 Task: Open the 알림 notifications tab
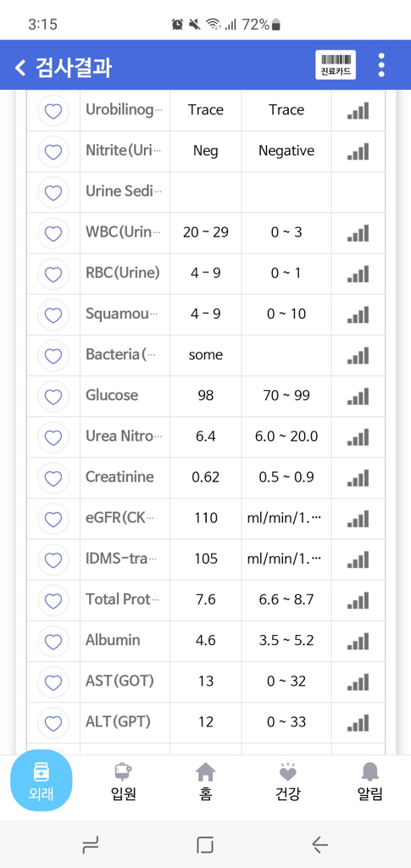(x=370, y=782)
